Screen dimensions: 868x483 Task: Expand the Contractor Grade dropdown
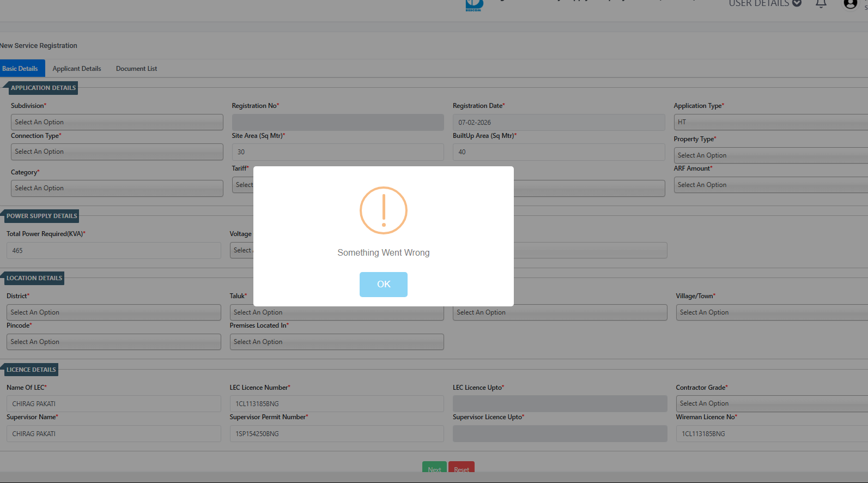pos(772,403)
